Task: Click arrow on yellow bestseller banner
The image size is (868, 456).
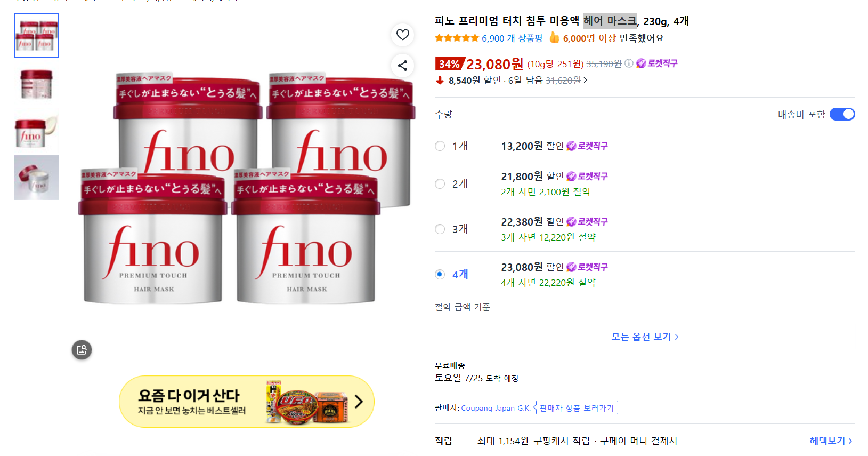Action: (x=359, y=402)
